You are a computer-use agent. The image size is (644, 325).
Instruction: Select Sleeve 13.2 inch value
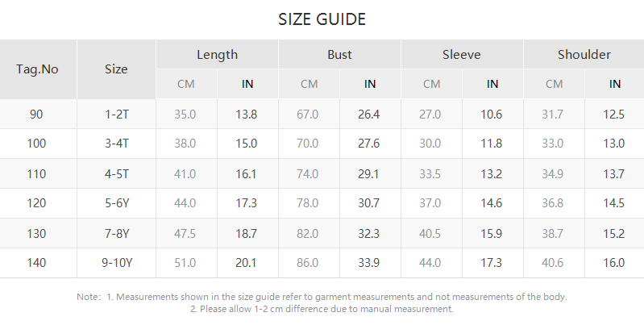point(492,173)
